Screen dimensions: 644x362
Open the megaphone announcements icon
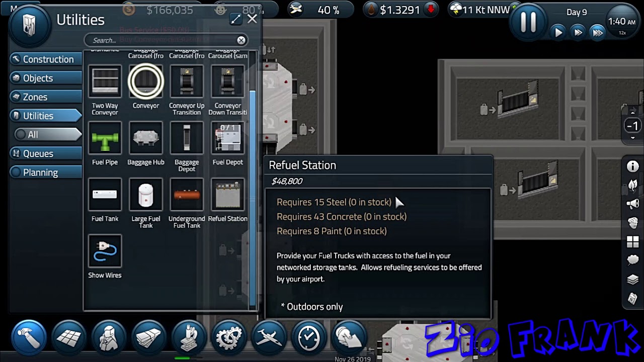pos(632,204)
